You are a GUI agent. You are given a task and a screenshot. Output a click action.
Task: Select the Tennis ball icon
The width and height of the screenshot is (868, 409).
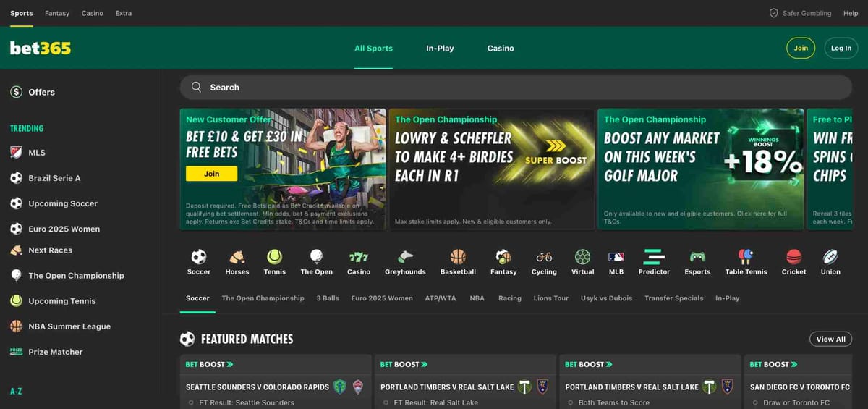pyautogui.click(x=275, y=257)
